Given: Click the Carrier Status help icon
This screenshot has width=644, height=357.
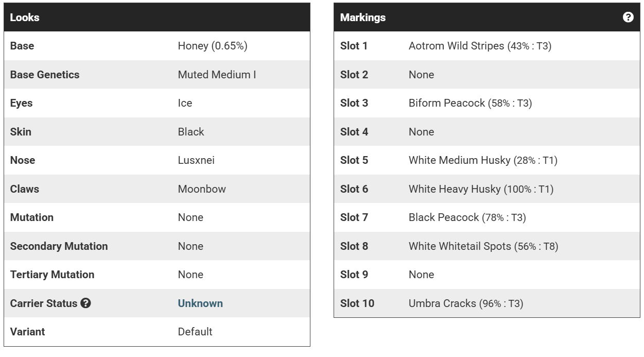Looking at the screenshot, I should 86,303.
